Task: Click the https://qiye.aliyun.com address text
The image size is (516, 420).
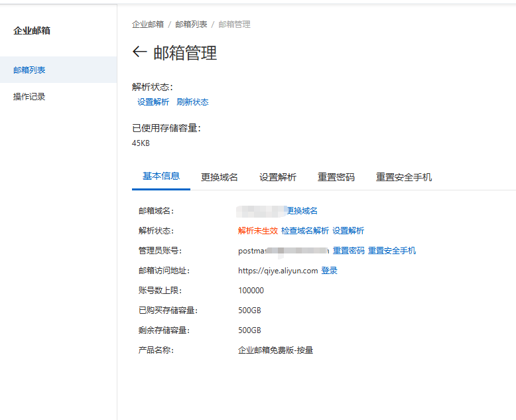Action: pos(278,271)
